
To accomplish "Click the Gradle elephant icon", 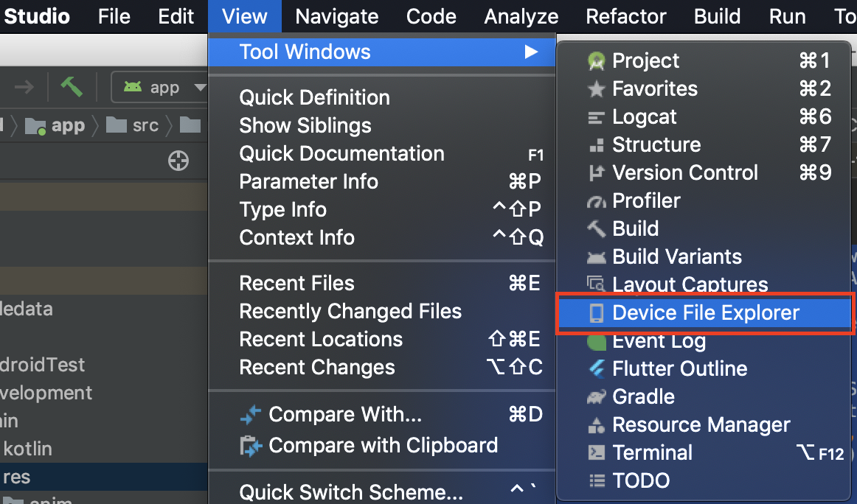I will click(x=596, y=397).
